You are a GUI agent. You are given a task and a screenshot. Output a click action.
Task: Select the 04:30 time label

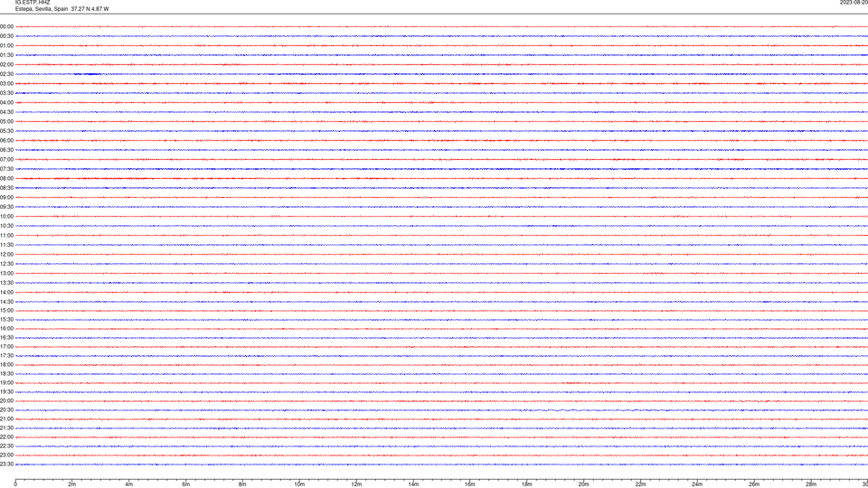[6, 112]
